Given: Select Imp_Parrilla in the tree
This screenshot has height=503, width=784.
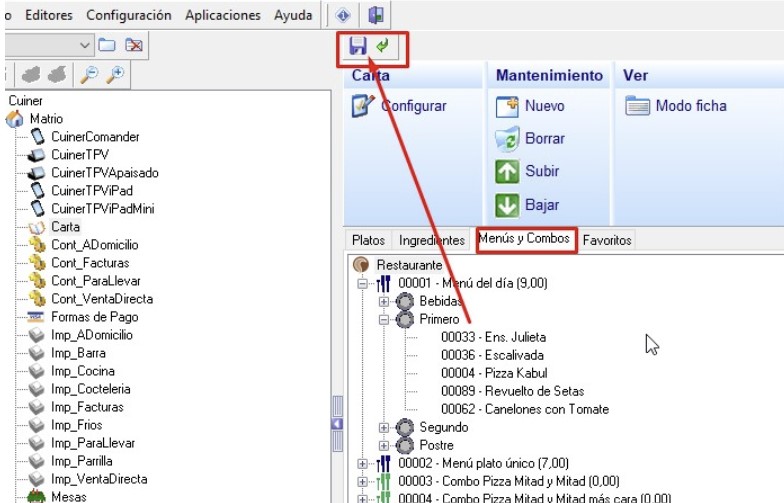Looking at the screenshot, I should point(82,461).
